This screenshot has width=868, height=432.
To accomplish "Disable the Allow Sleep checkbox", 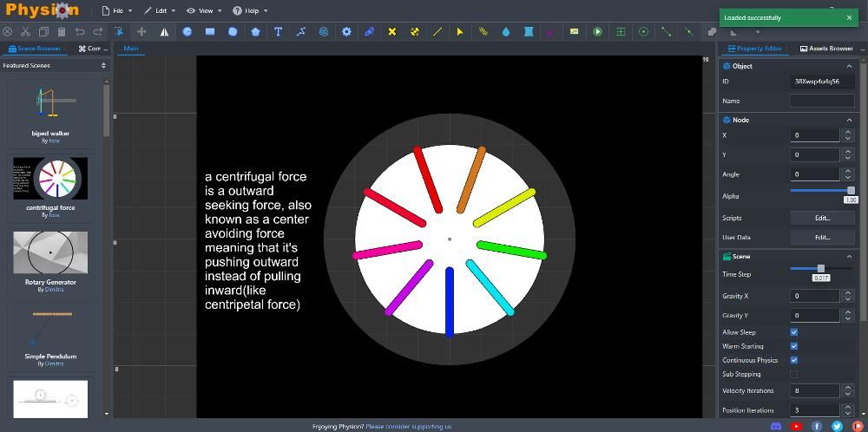I will pyautogui.click(x=793, y=332).
